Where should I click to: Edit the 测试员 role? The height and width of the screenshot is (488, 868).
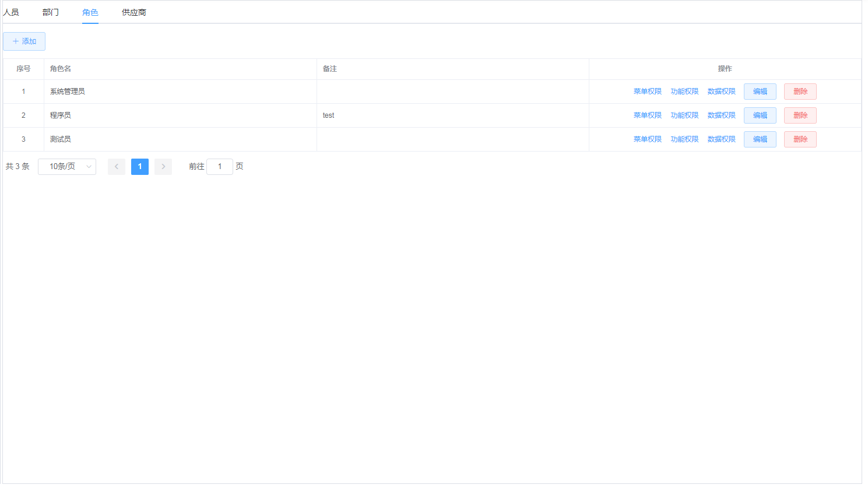pos(760,139)
